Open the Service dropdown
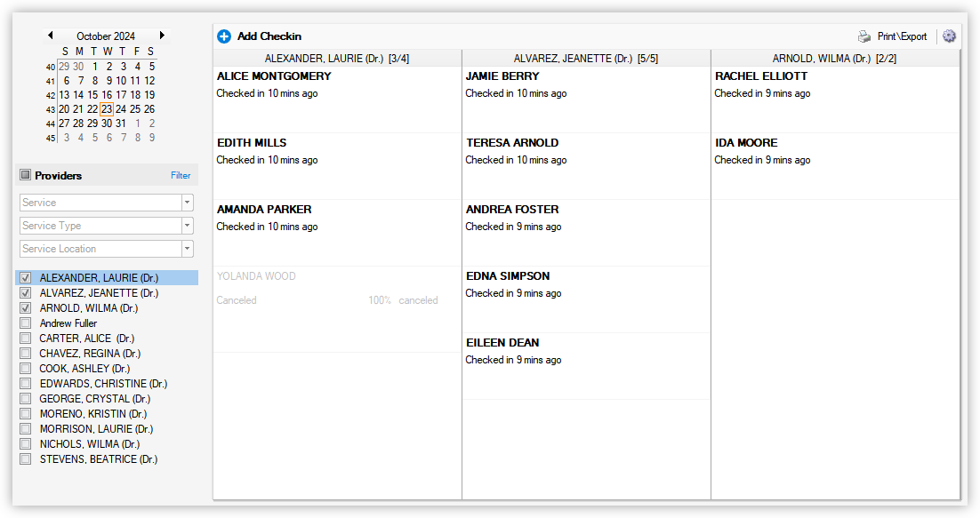 pyautogui.click(x=188, y=202)
